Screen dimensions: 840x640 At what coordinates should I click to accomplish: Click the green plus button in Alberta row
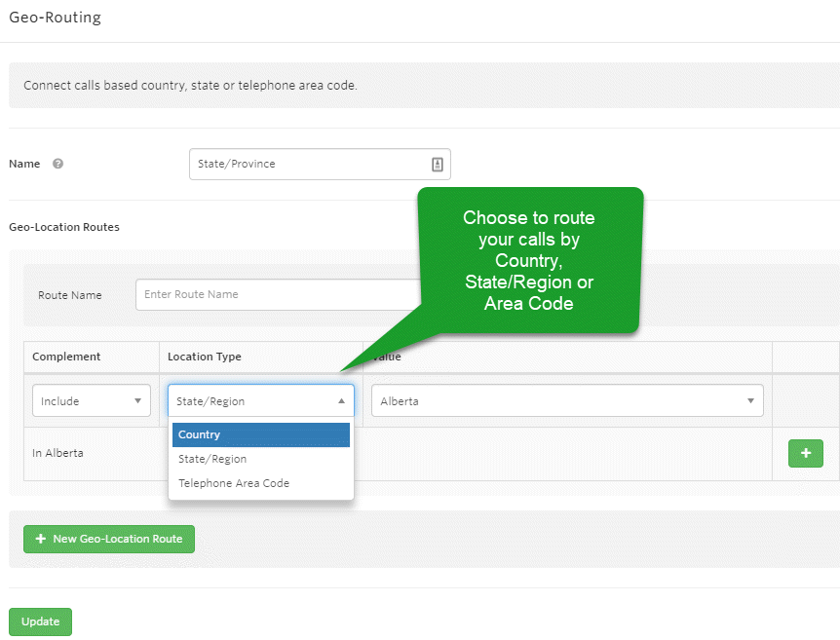pyautogui.click(x=805, y=453)
